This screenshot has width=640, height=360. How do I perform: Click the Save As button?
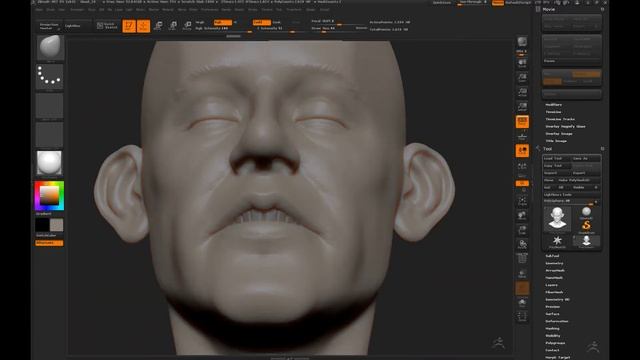pos(586,158)
